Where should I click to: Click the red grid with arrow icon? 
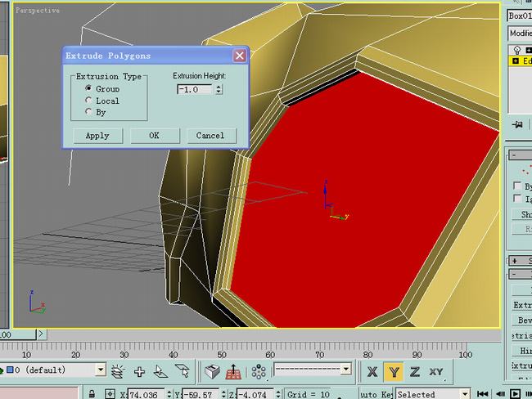click(x=233, y=372)
